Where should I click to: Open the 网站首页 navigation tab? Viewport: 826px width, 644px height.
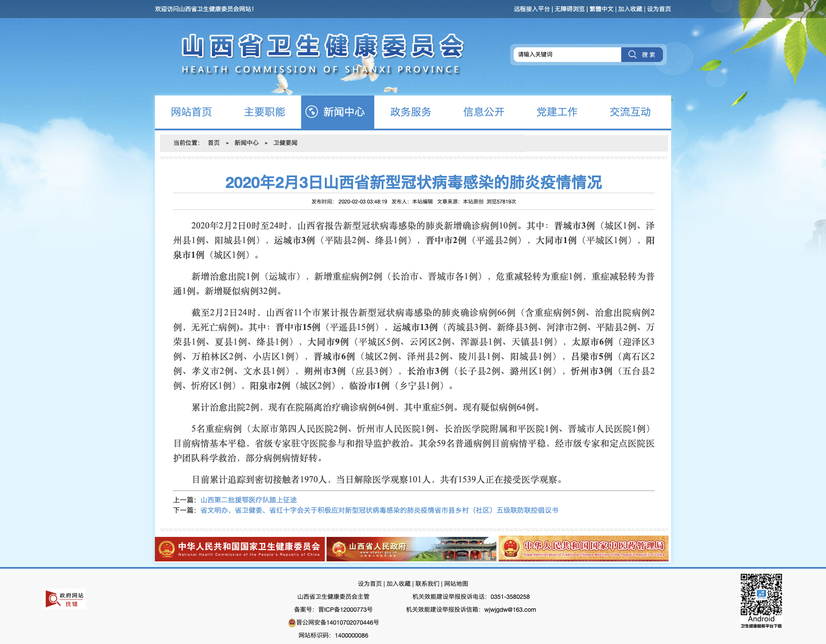(x=191, y=112)
